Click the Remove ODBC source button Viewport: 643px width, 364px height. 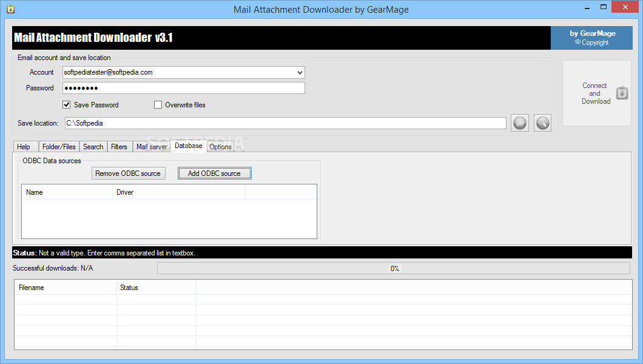(x=129, y=174)
